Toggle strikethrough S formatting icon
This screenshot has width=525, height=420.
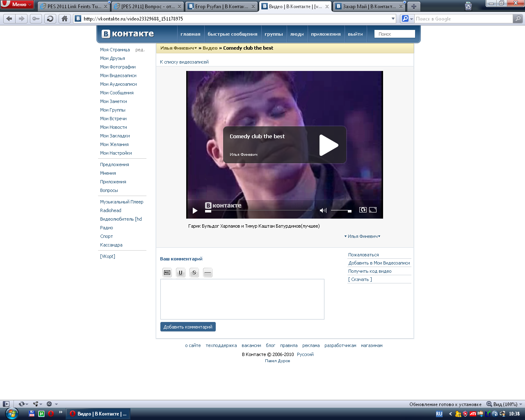click(x=194, y=273)
